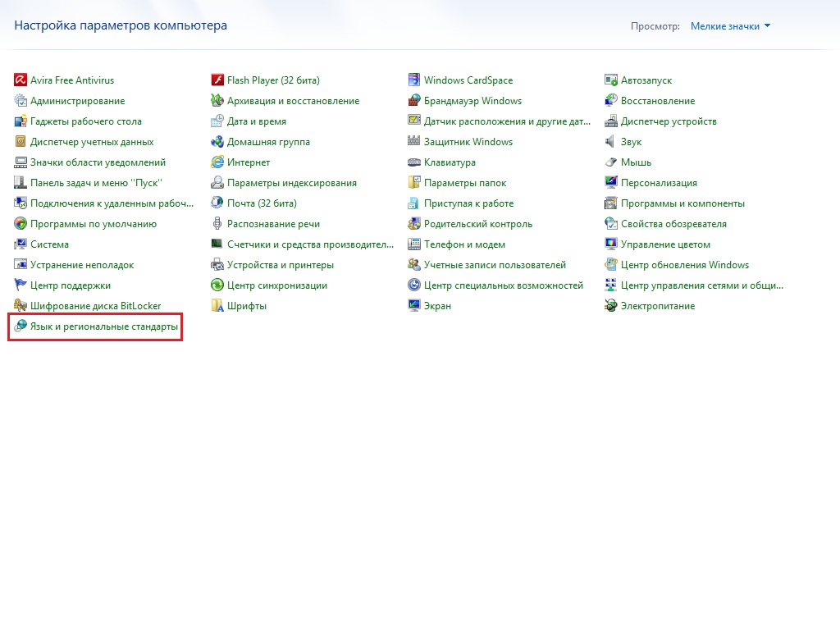The image size is (840, 630).
Task: Open Язык и региональные стандарты
Action: (103, 326)
